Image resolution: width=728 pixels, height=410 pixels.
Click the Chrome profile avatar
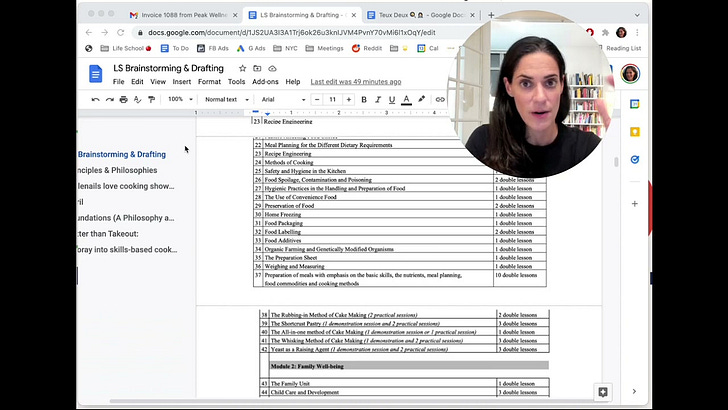click(x=621, y=33)
